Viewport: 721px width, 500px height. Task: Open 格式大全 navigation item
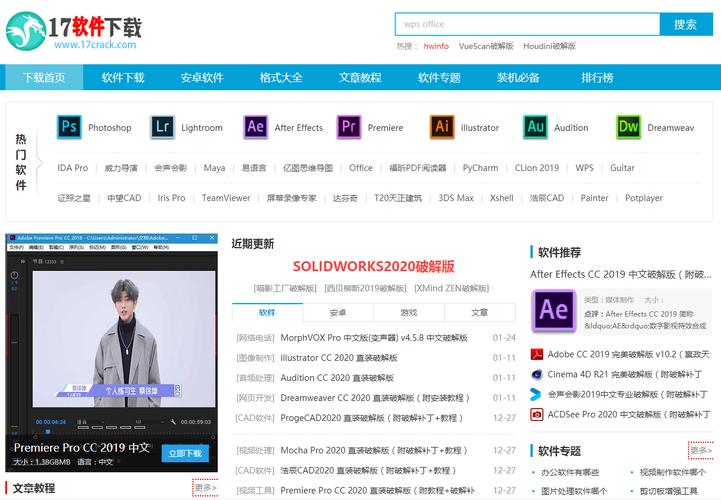281,77
